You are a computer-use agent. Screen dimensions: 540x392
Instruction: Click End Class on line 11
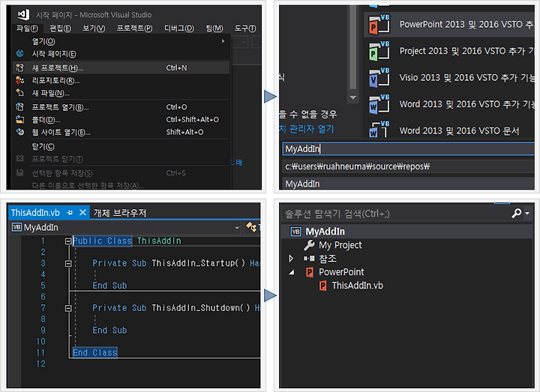94,352
